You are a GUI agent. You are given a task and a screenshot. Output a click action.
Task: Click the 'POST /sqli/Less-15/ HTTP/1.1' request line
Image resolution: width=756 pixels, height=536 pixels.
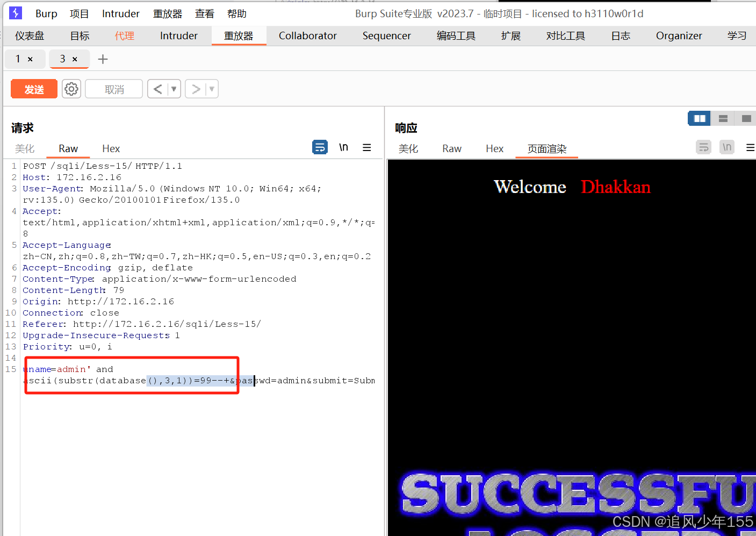coord(103,166)
